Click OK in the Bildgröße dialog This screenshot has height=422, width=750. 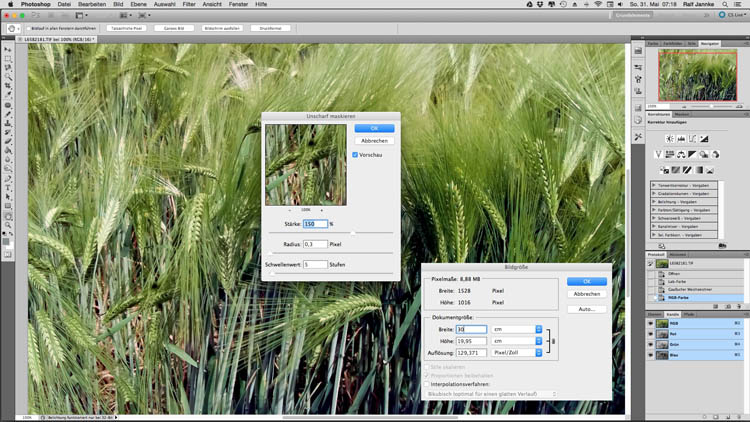click(x=586, y=281)
